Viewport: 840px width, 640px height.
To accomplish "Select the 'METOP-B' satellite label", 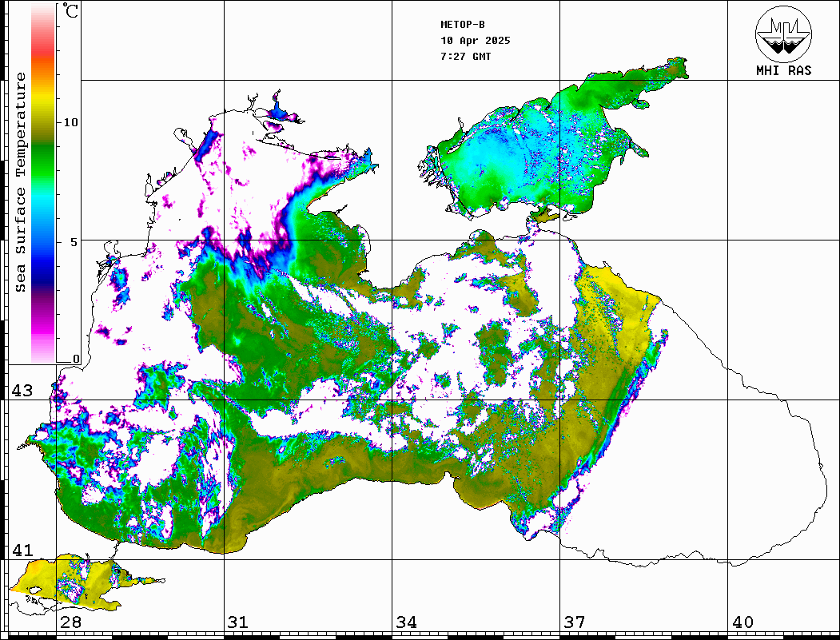I will pos(462,25).
